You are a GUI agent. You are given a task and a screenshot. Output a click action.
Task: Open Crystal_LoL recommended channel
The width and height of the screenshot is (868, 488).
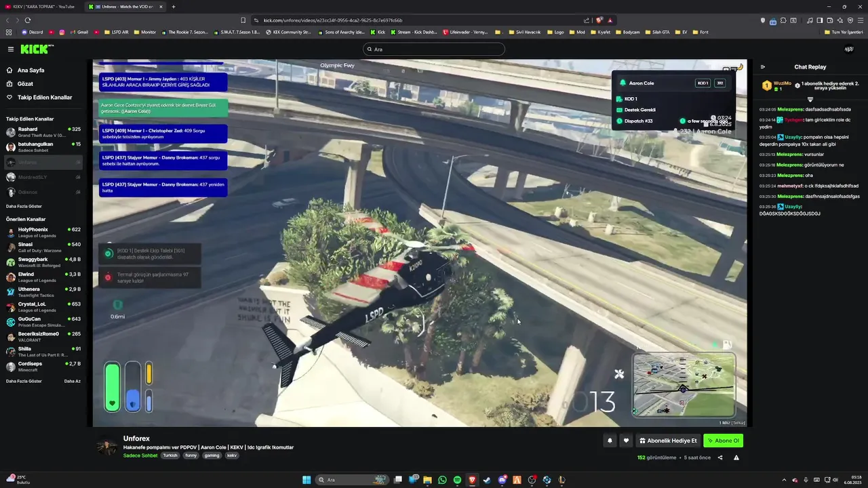(43, 307)
